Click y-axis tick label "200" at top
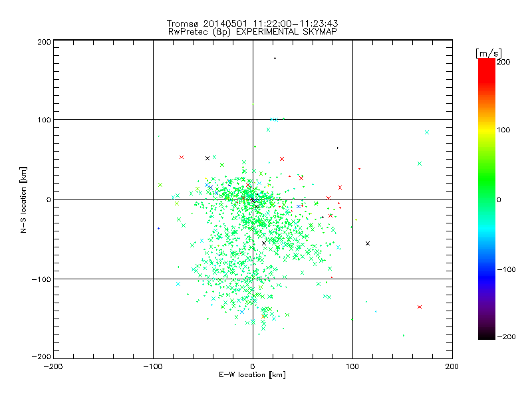Screen dimensions: 532x399 [x=44, y=42]
